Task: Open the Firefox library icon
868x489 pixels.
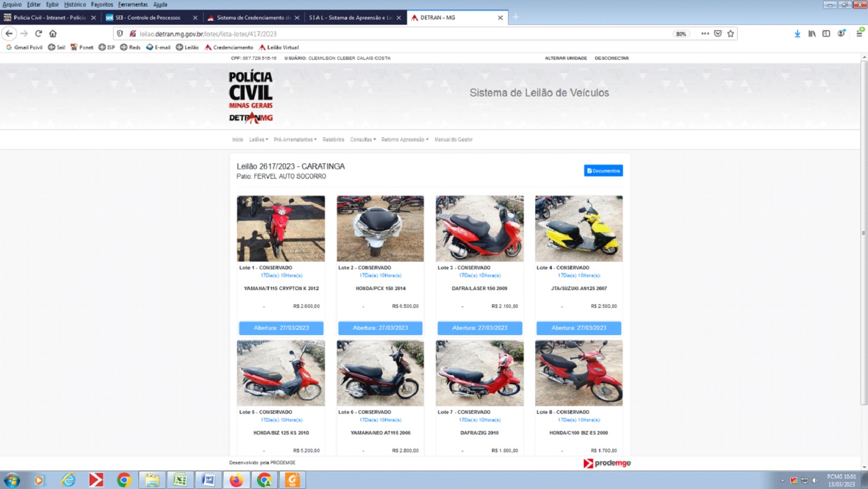Action: tap(812, 34)
